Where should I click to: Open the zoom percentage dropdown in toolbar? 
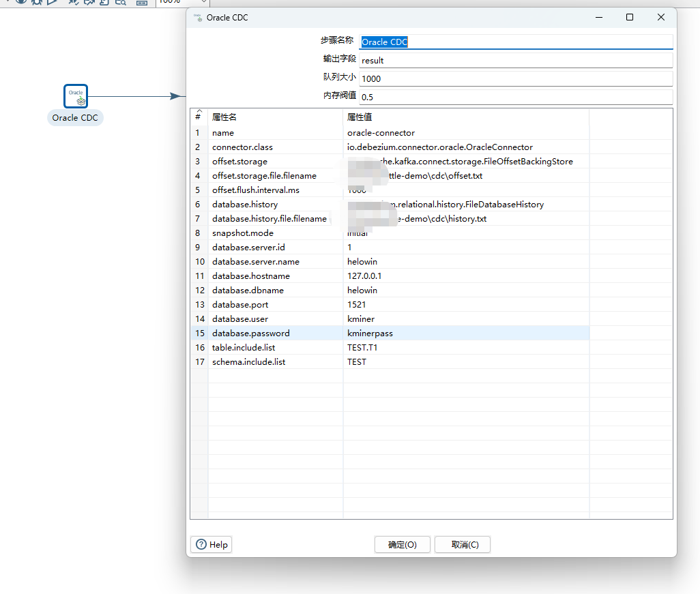203,1
